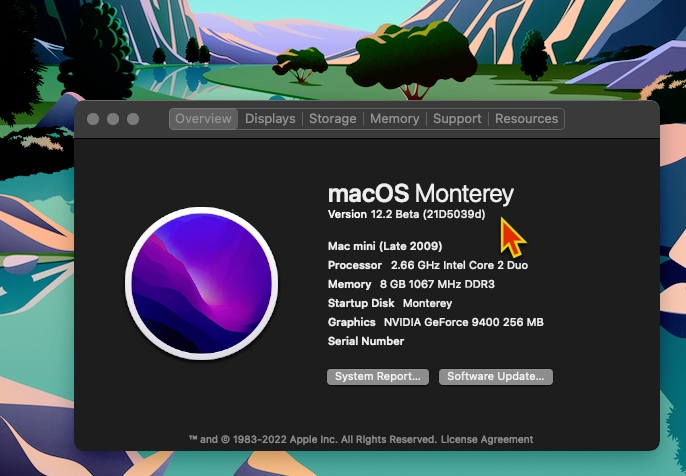
Task: Click the zoom window button
Action: tap(133, 119)
